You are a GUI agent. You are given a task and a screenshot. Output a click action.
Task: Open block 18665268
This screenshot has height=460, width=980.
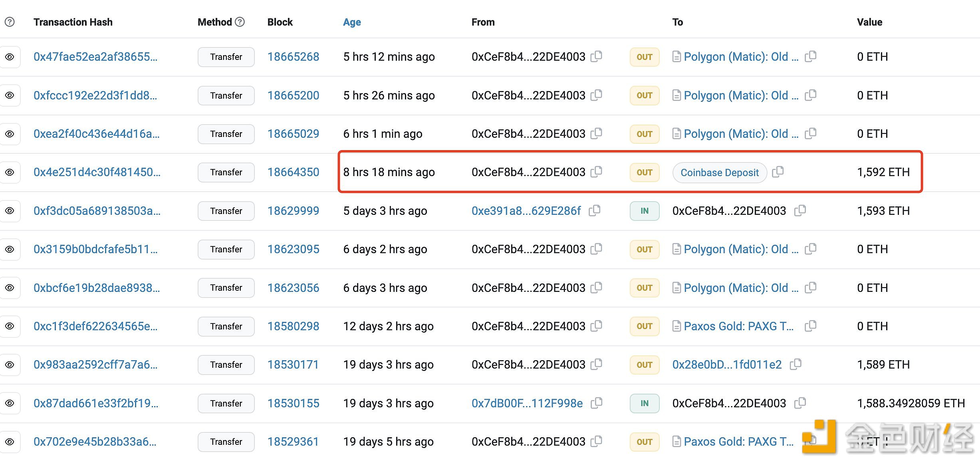[x=293, y=57]
